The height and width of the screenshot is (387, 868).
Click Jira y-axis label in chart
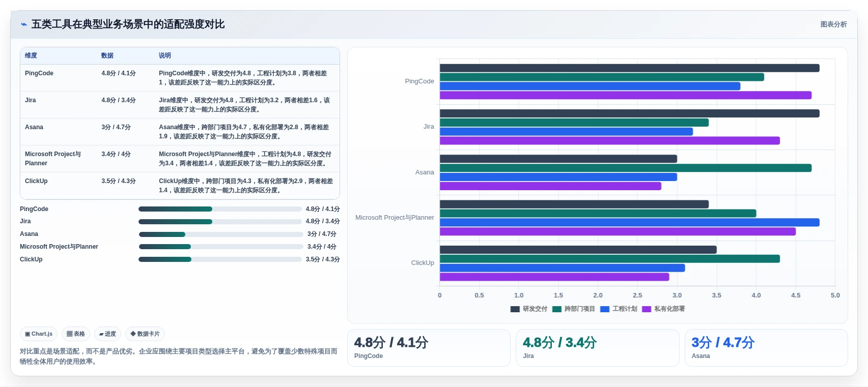[429, 127]
